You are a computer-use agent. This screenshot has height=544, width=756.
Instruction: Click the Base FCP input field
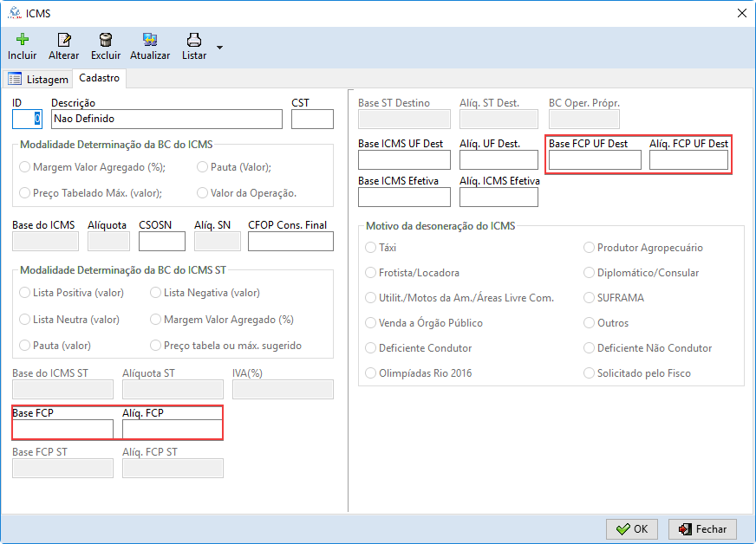tap(62, 429)
